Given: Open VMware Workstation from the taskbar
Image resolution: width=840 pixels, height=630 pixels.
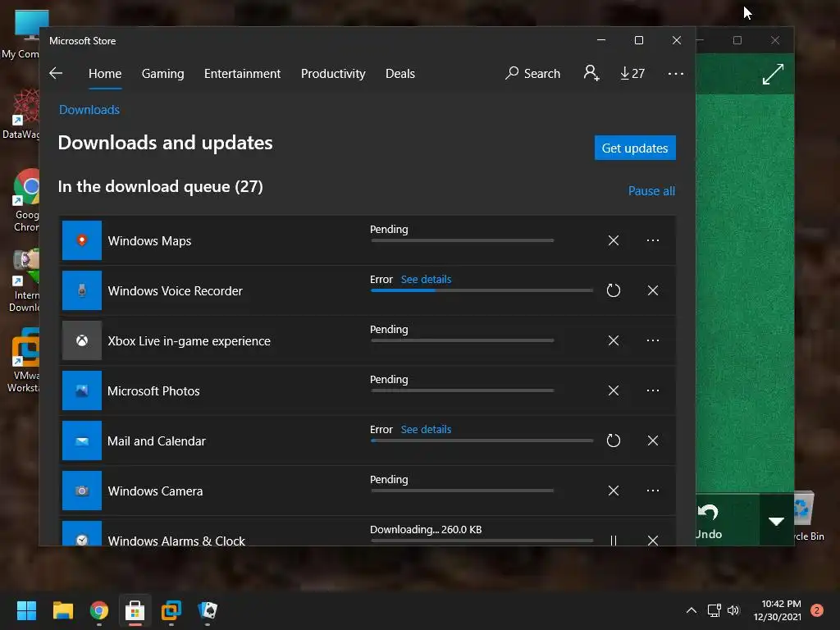Looking at the screenshot, I should (x=171, y=610).
